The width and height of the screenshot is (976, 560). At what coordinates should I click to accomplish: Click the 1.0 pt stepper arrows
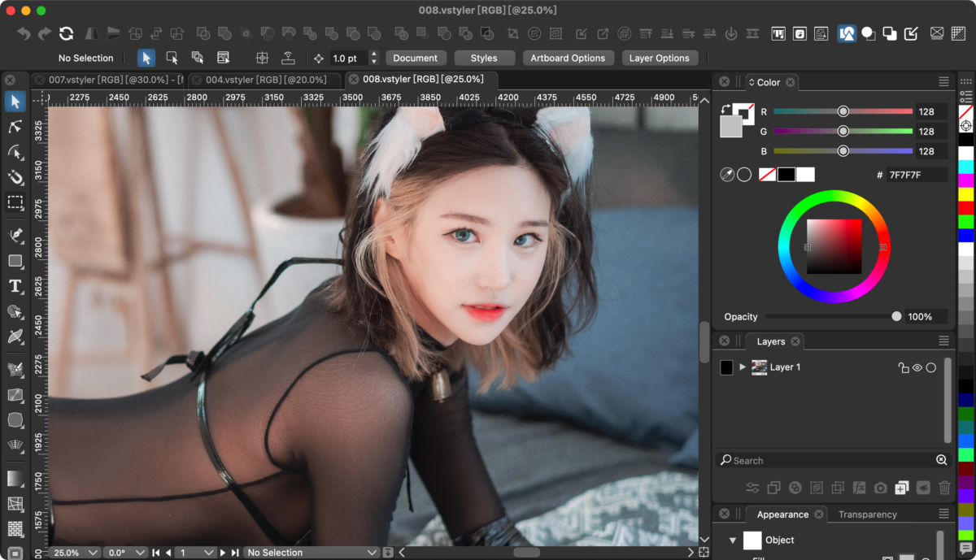point(374,58)
